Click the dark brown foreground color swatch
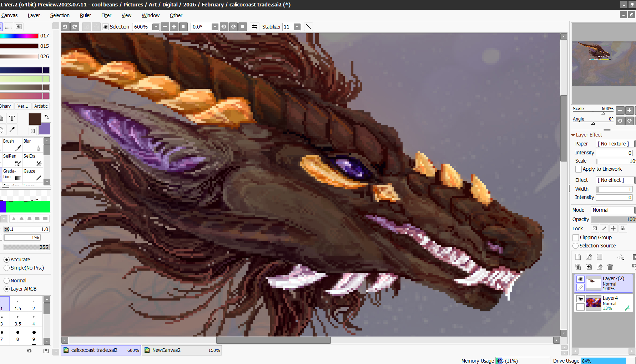The width and height of the screenshot is (636, 364). coord(35,119)
